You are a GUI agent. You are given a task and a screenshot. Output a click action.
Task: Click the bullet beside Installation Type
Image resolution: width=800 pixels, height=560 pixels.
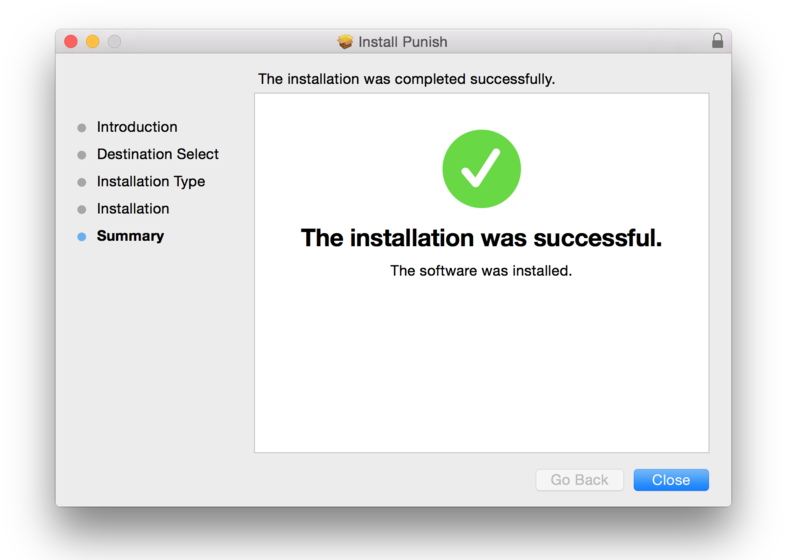(x=82, y=182)
